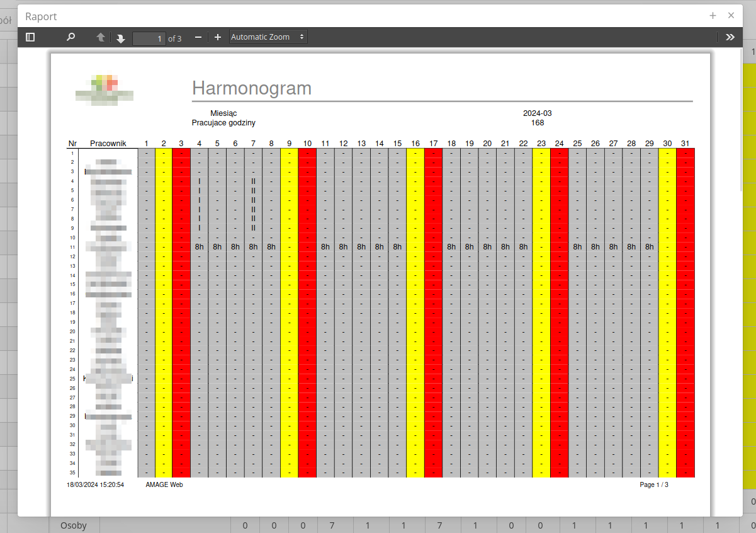Go to next page arrow
The width and height of the screenshot is (756, 533).
click(x=121, y=38)
